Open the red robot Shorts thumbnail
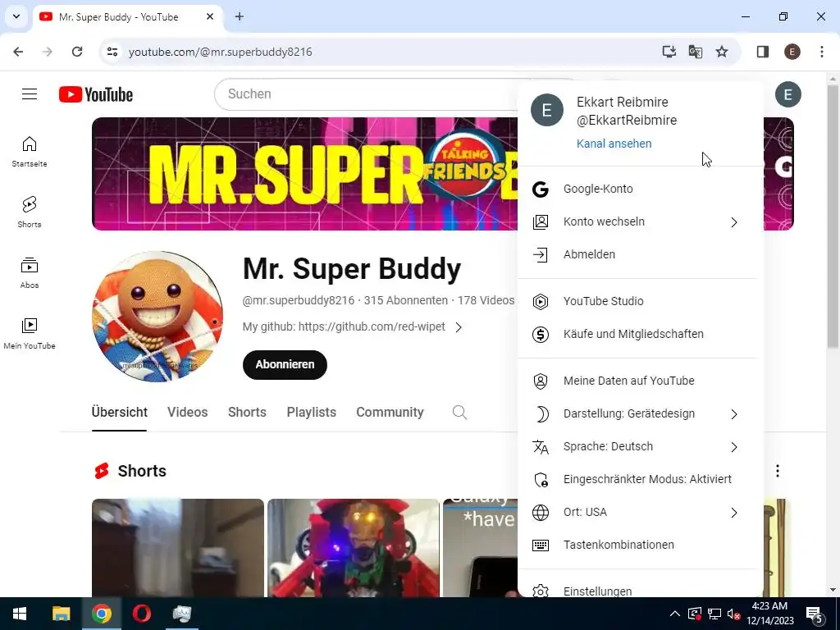 pos(354,547)
